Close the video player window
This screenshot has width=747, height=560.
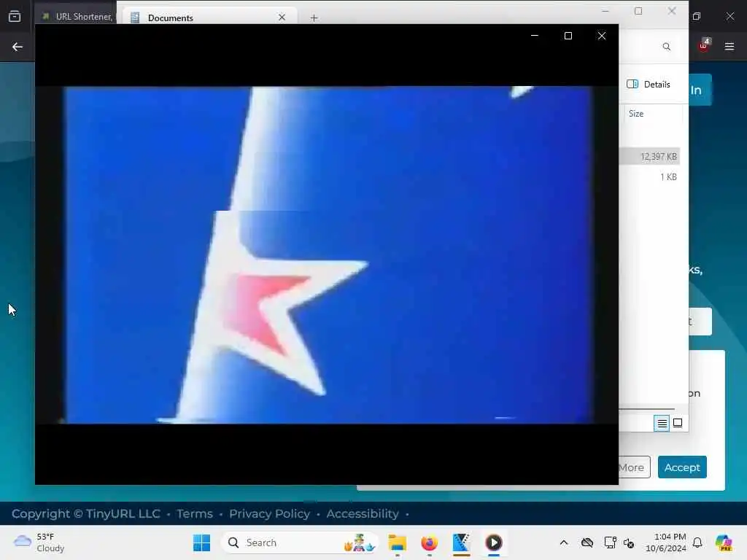coord(602,36)
